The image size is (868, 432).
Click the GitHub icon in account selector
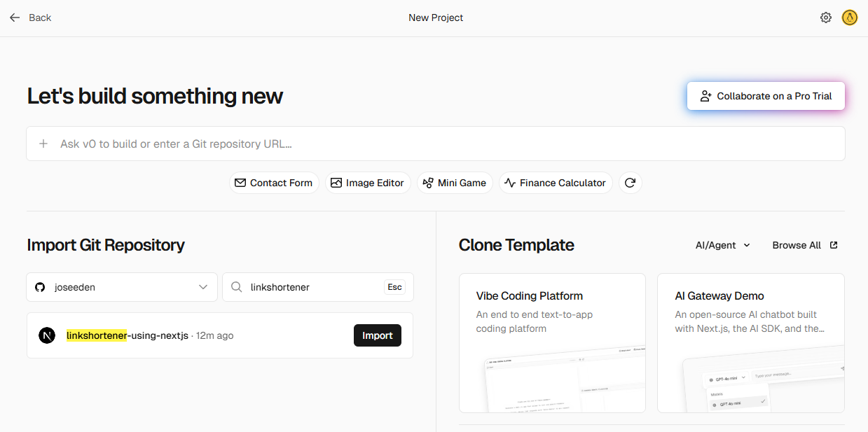pos(41,287)
